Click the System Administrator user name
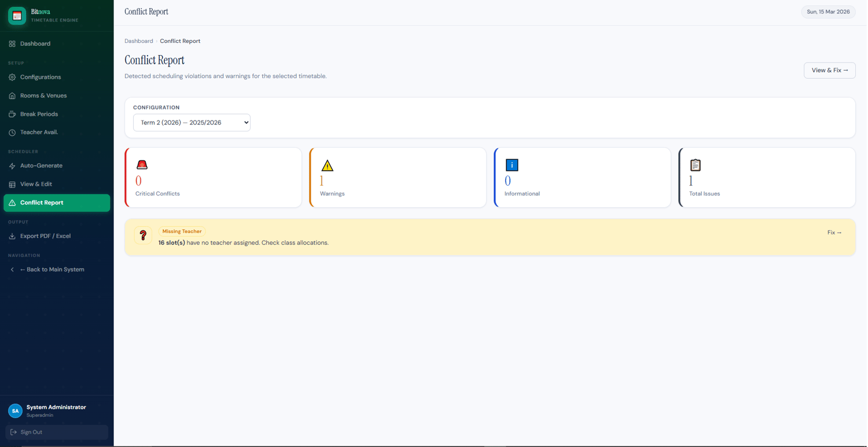The image size is (868, 447). (x=56, y=407)
